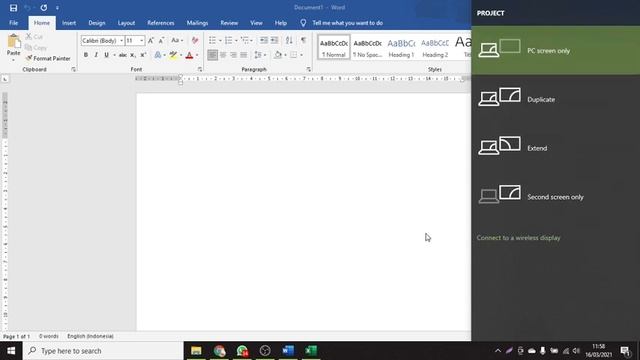
Task: Customize Quick Access Toolbar dropdown
Action: point(57,8)
